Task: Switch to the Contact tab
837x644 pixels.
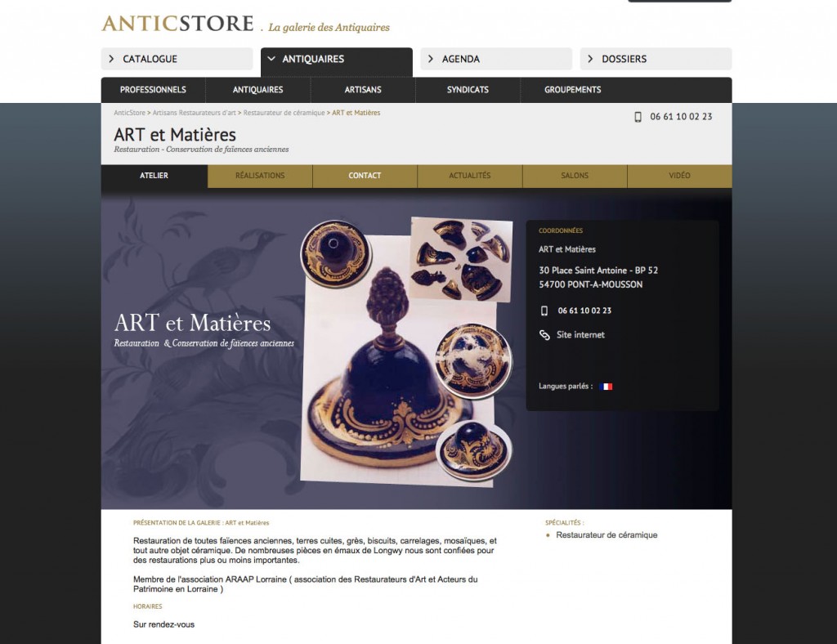Action: click(x=365, y=176)
